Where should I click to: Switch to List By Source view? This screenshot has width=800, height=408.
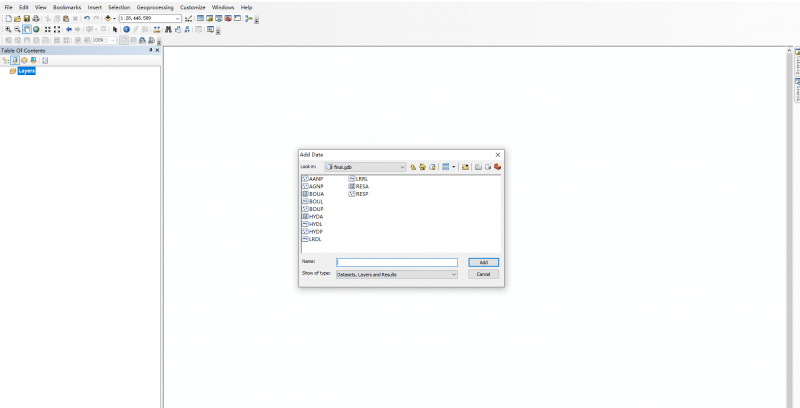pos(14,60)
